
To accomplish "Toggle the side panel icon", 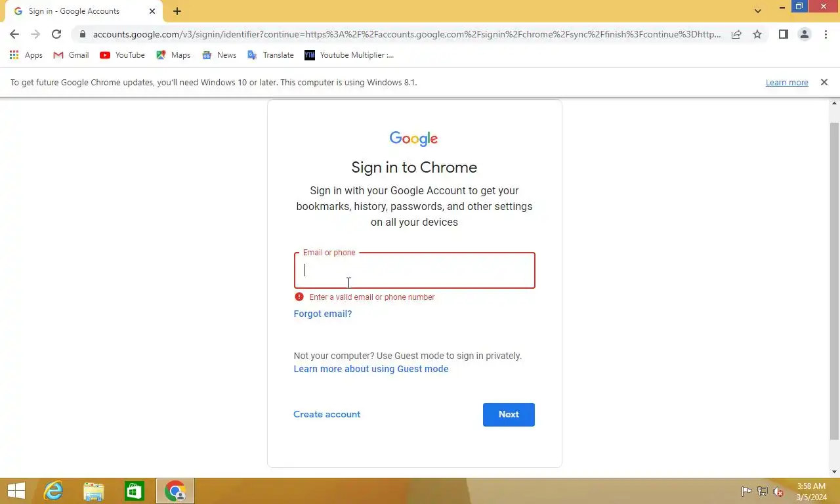I will (783, 34).
